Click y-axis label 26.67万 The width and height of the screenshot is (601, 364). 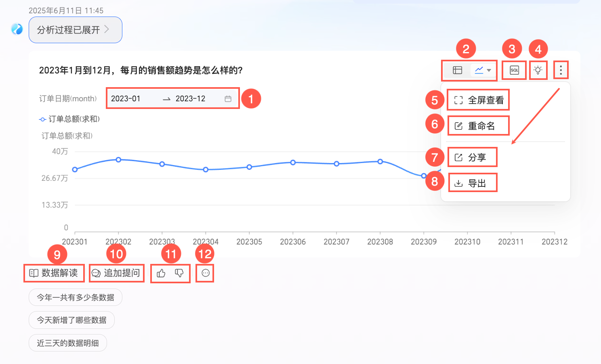point(55,178)
